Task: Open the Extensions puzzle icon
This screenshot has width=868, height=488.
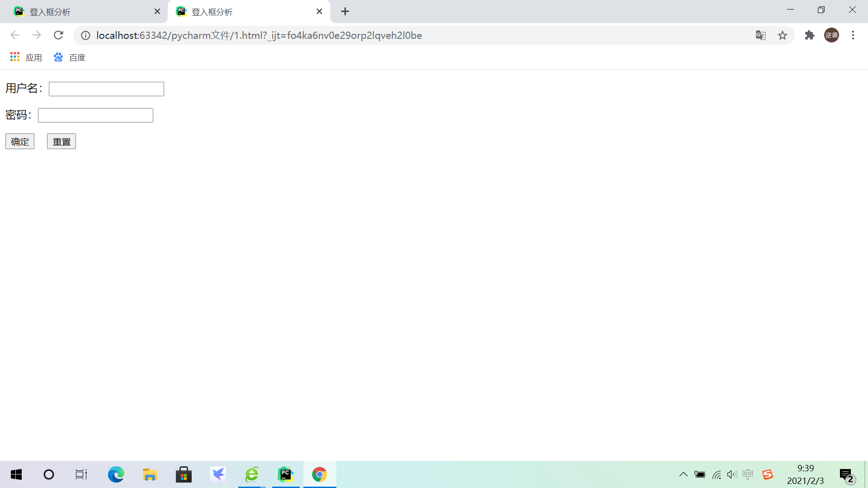Action: 809,35
